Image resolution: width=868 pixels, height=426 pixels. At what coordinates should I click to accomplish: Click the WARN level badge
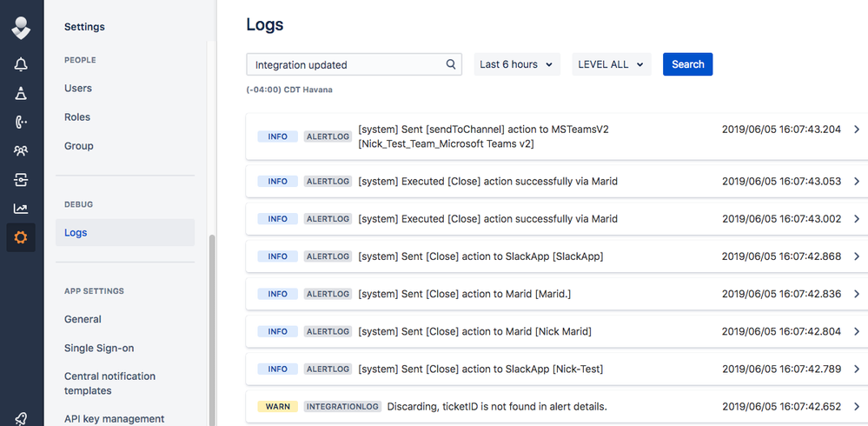click(x=277, y=407)
